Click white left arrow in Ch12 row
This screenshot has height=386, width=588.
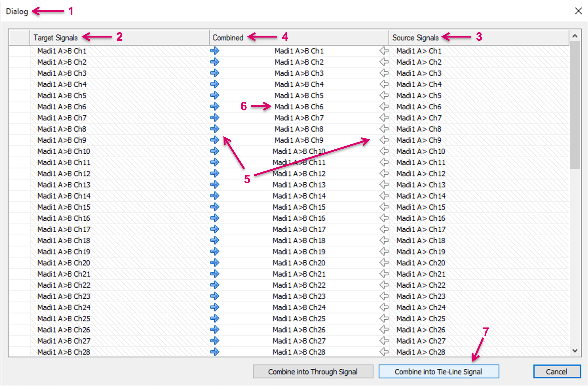[x=384, y=173]
